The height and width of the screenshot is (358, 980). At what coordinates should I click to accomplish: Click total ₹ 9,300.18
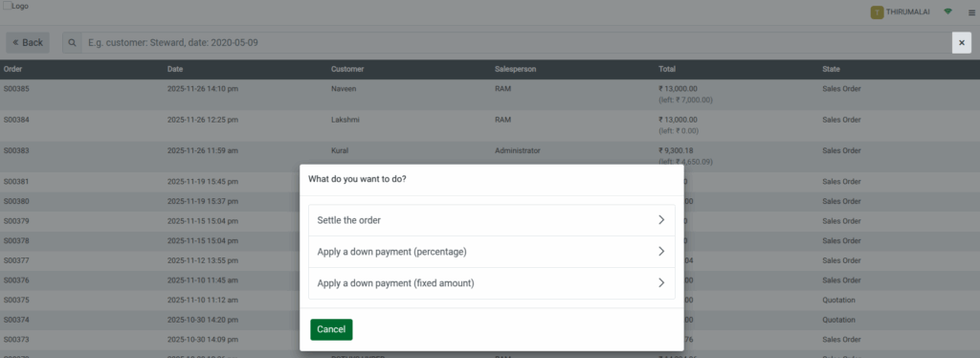pyautogui.click(x=676, y=150)
